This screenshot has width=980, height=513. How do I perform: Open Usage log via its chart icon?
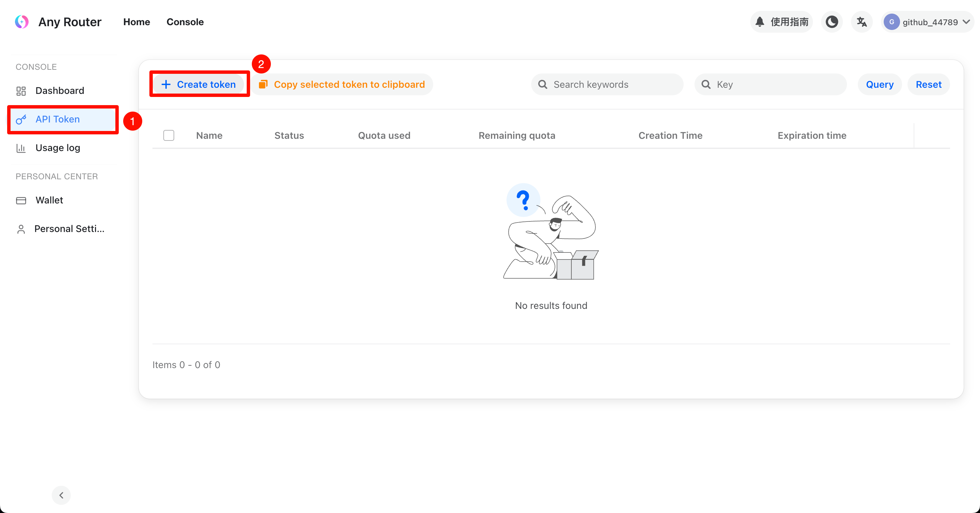point(21,148)
